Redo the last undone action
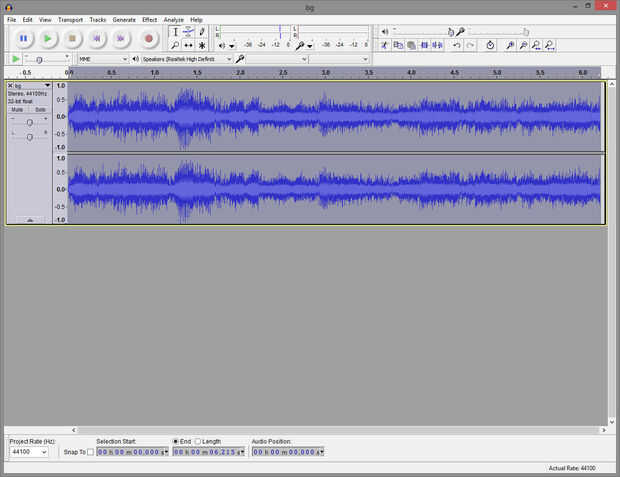 tap(470, 45)
